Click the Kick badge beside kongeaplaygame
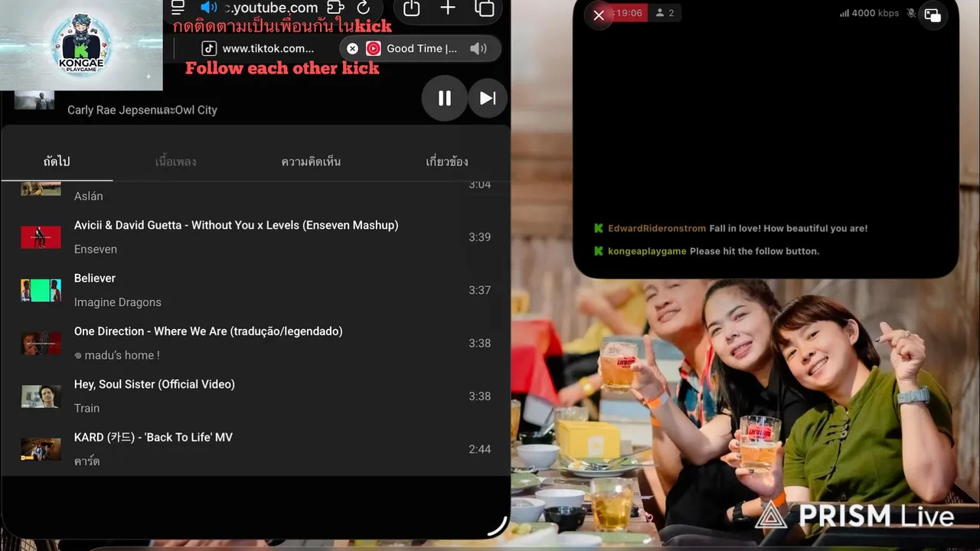The height and width of the screenshot is (551, 980). point(599,251)
